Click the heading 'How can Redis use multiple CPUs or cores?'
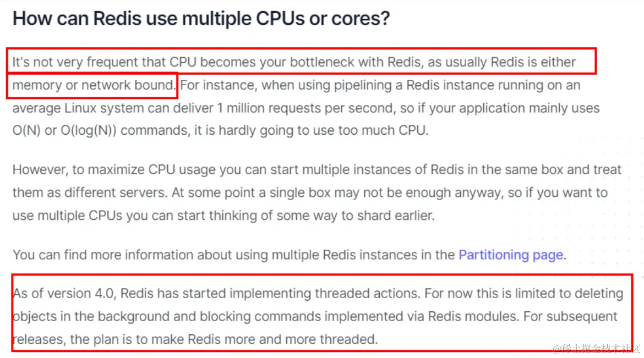Image resolution: width=644 pixels, height=358 pixels. pyautogui.click(x=201, y=19)
